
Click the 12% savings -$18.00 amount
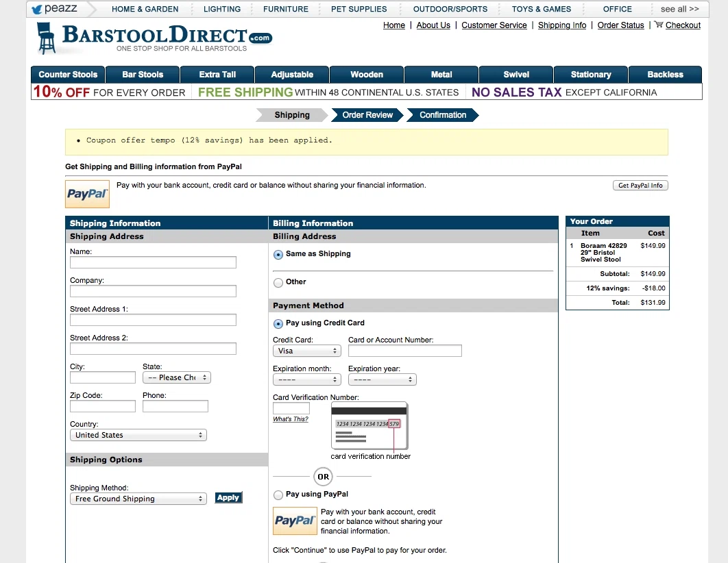click(654, 288)
